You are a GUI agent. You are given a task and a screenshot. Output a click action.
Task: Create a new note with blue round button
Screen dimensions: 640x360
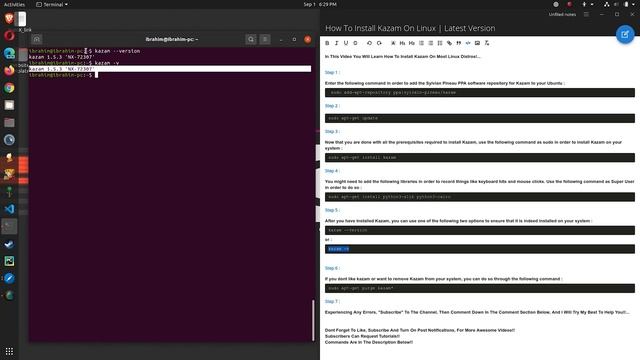(625, 34)
